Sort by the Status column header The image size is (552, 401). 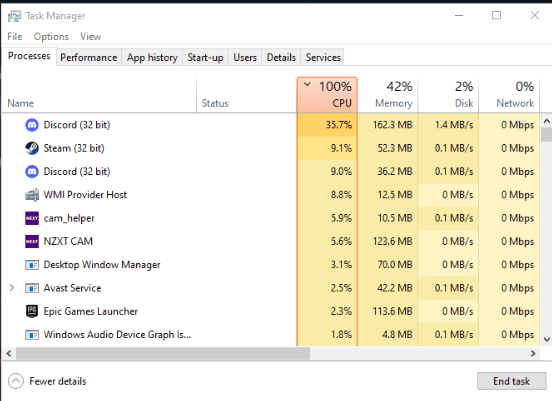tap(246, 95)
